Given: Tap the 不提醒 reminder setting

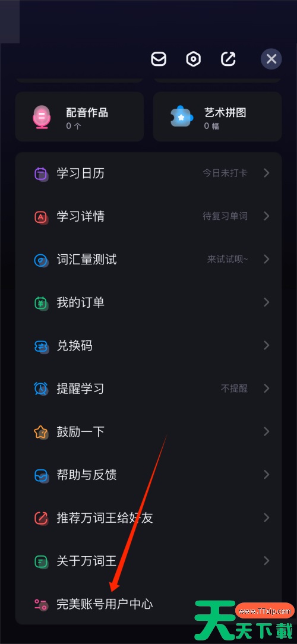Looking at the screenshot, I should [234, 389].
